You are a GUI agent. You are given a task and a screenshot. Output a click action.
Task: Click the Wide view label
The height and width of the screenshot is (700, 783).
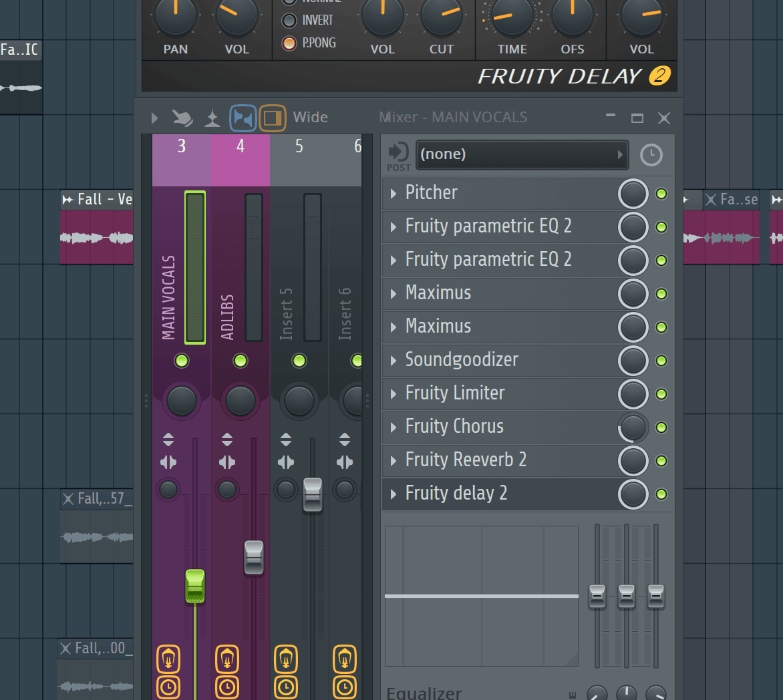(310, 117)
